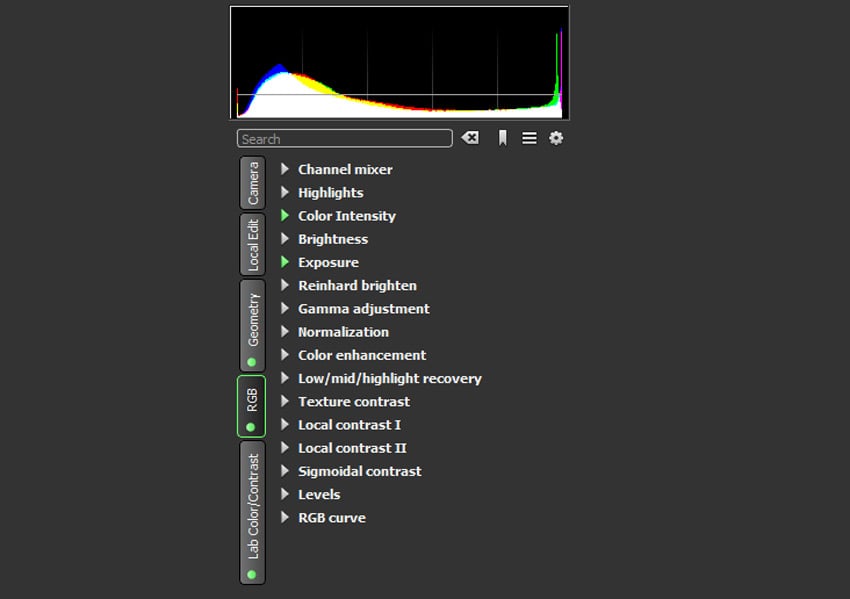Switch to the Local Edit tab

point(253,244)
